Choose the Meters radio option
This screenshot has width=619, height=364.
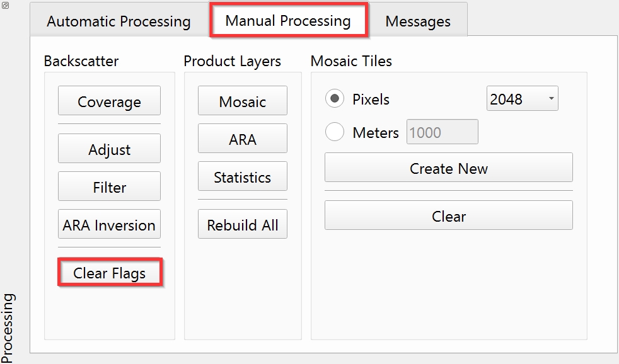(335, 132)
